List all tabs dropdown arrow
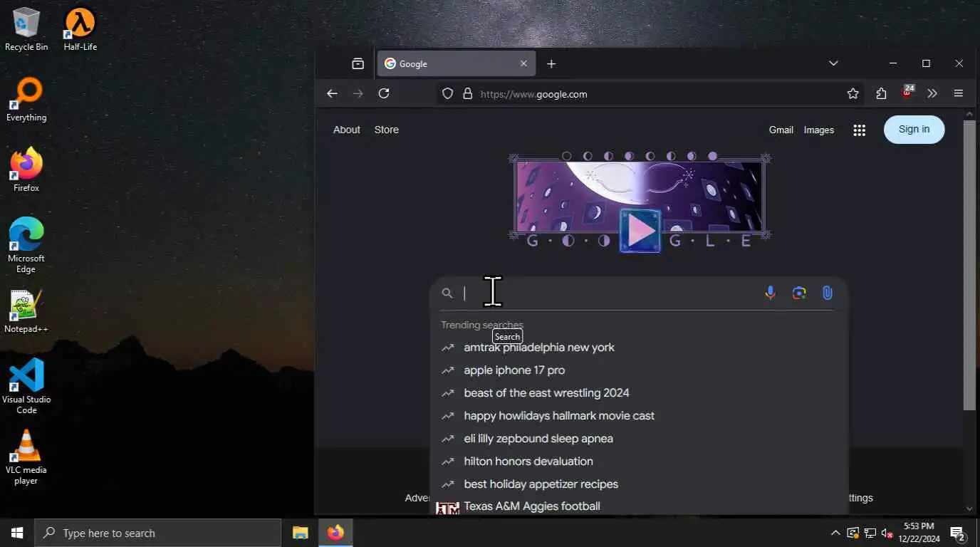Viewport: 980px width, 547px height. (x=833, y=63)
